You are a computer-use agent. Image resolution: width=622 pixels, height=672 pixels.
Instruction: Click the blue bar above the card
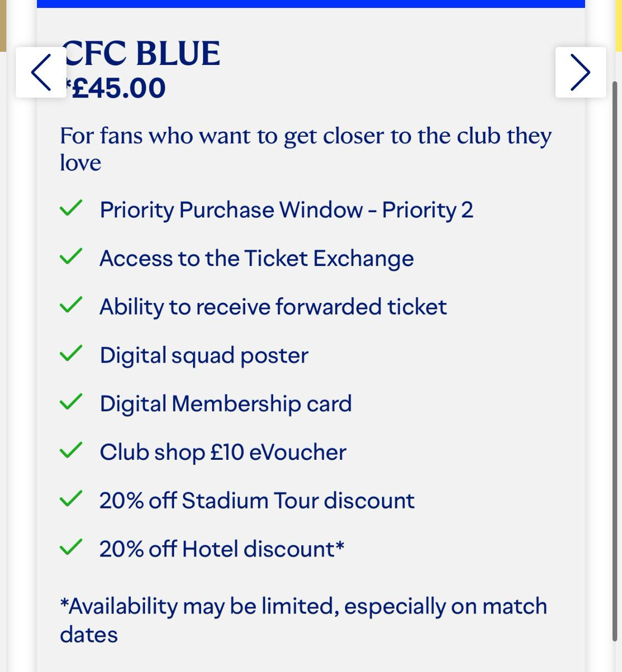pyautogui.click(x=311, y=4)
